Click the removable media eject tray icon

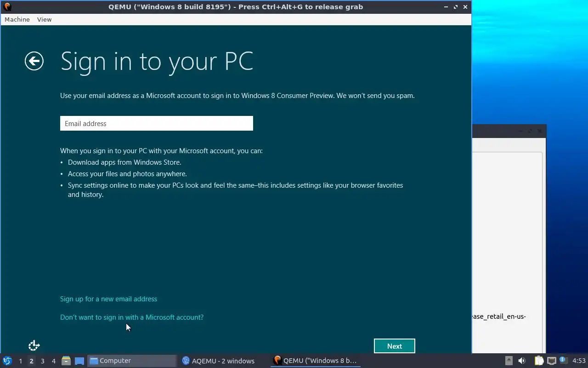click(509, 361)
